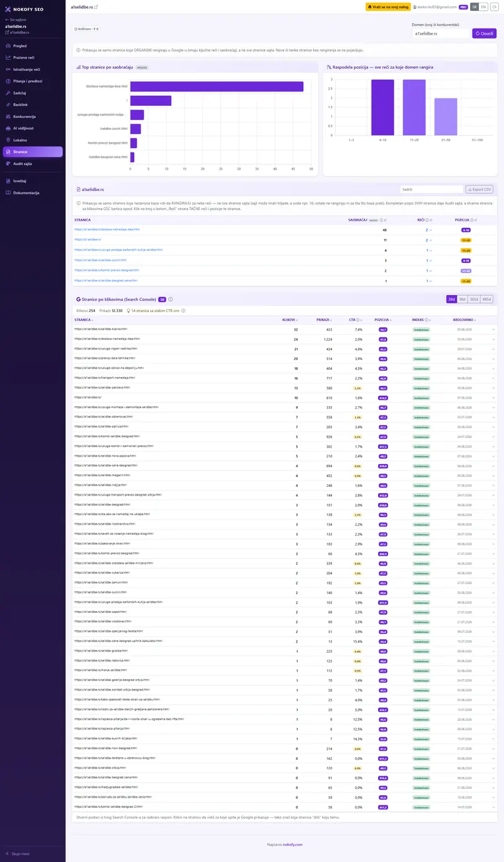Image resolution: width=504 pixels, height=862 pixels.
Task: Click the dostava-namestaja-ikea bar in chart
Action: [217, 86]
